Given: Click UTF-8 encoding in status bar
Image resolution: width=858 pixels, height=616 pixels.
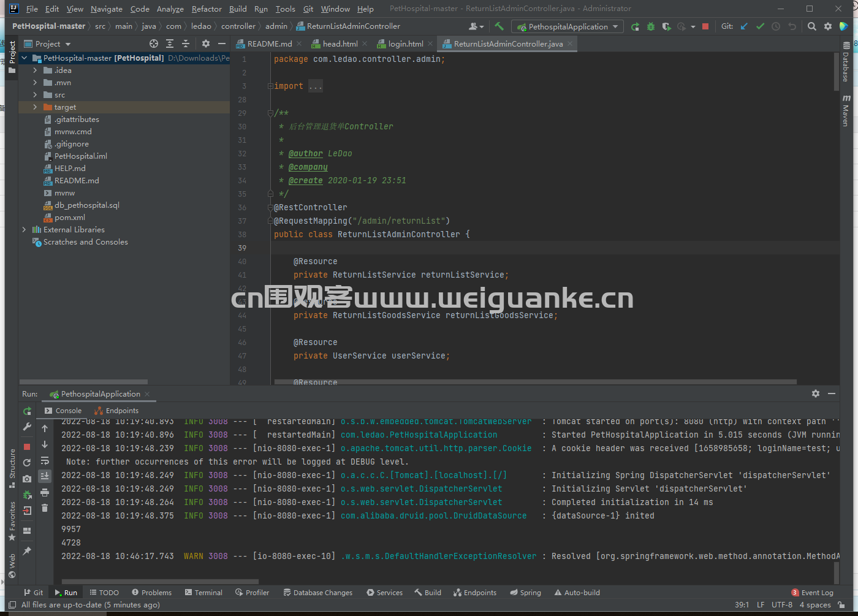Looking at the screenshot, I should coord(782,605).
